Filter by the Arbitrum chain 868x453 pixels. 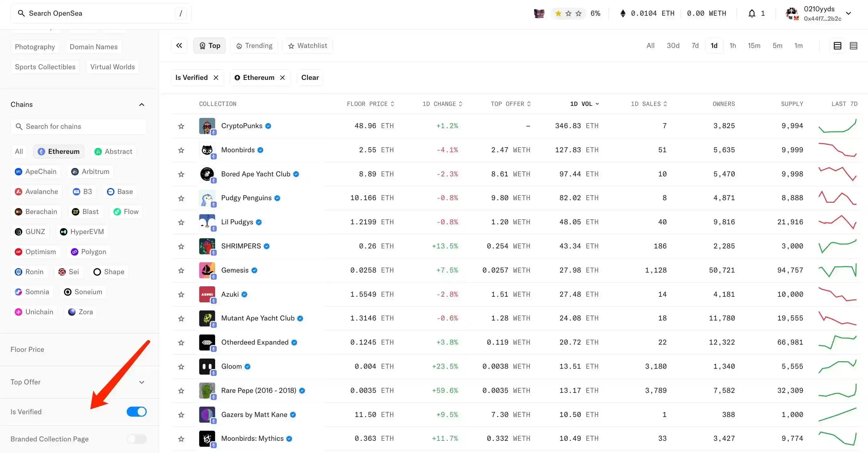point(90,172)
